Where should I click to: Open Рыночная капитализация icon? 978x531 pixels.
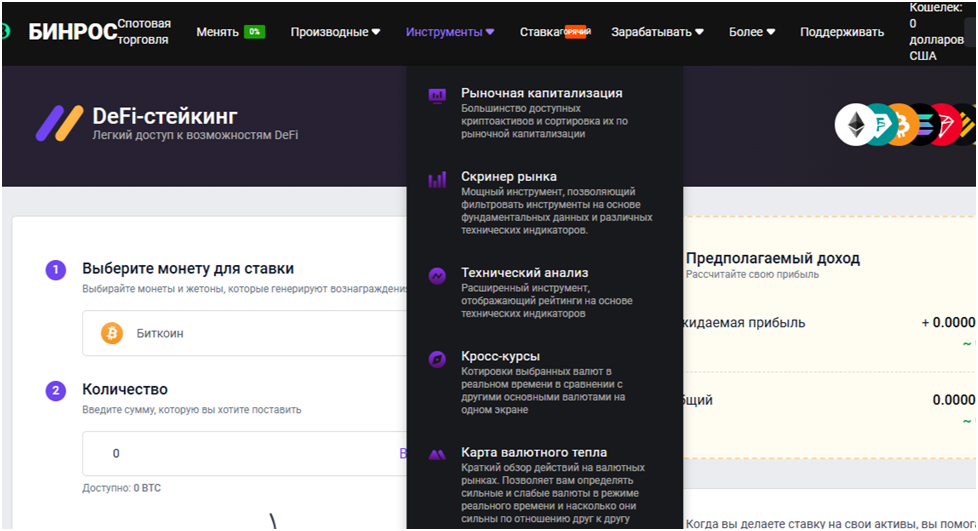pyautogui.click(x=437, y=95)
